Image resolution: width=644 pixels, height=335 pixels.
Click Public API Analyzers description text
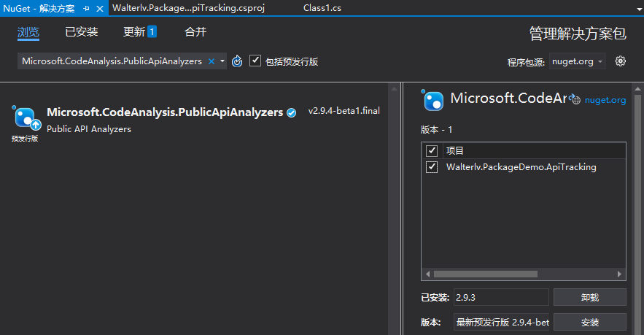(x=89, y=129)
